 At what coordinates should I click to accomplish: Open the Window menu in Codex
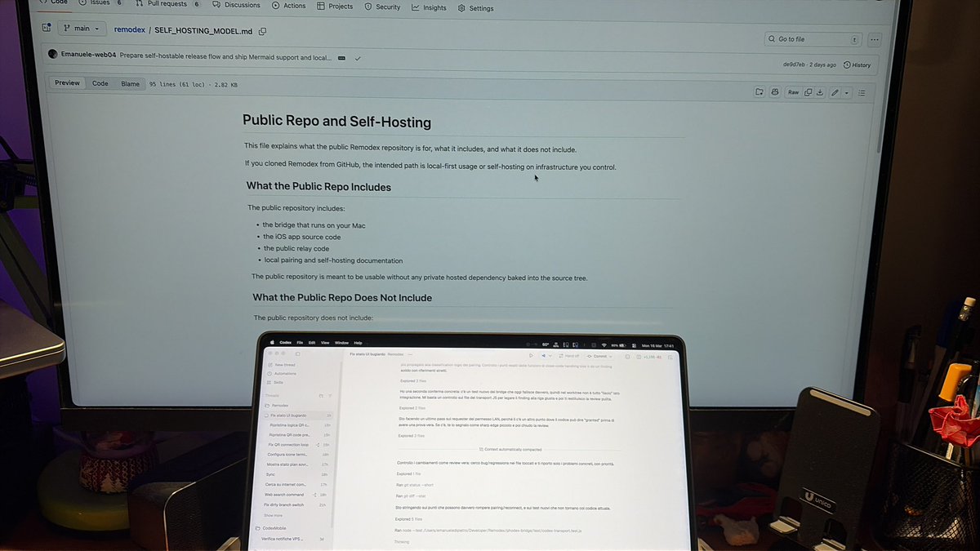[x=341, y=342]
